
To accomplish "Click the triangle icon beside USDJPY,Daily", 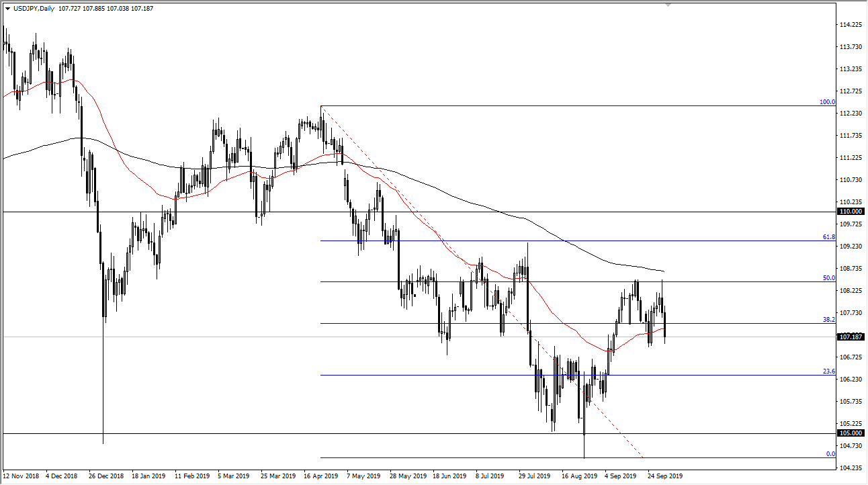I will (7, 9).
